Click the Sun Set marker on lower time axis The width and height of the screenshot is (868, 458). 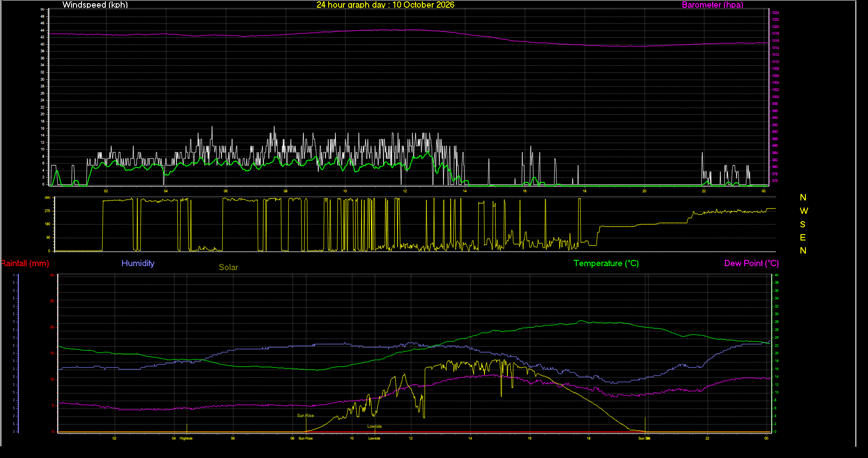coord(644,438)
